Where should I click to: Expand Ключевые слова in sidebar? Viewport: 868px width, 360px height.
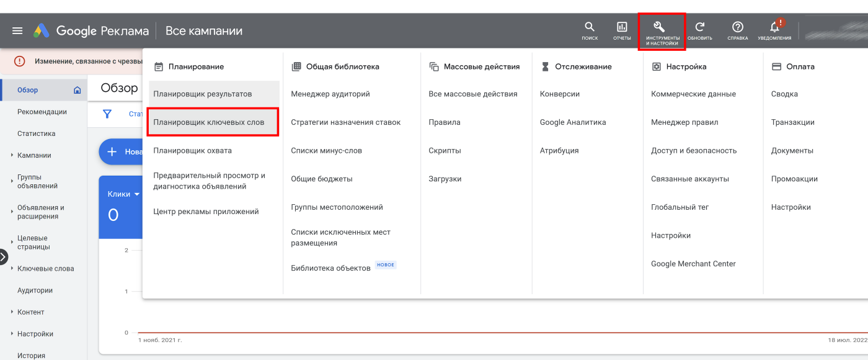[x=12, y=268]
